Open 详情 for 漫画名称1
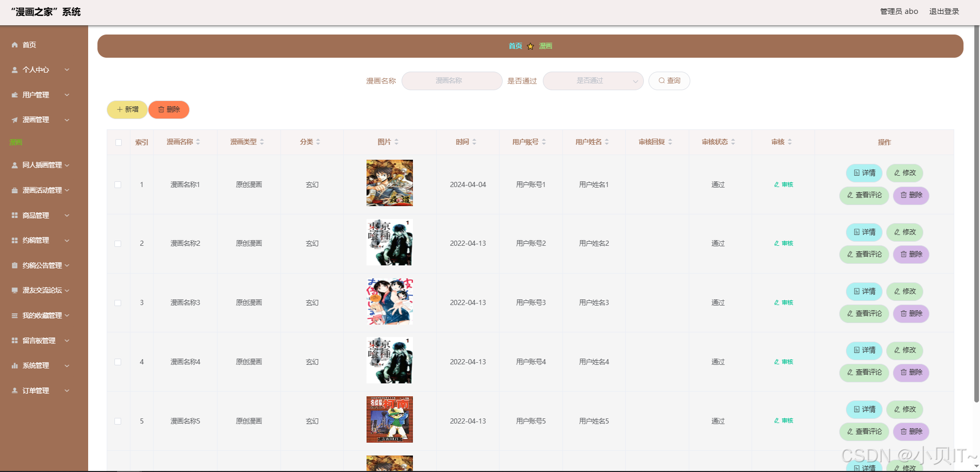Screen dimensions: 980x472 [865, 173]
